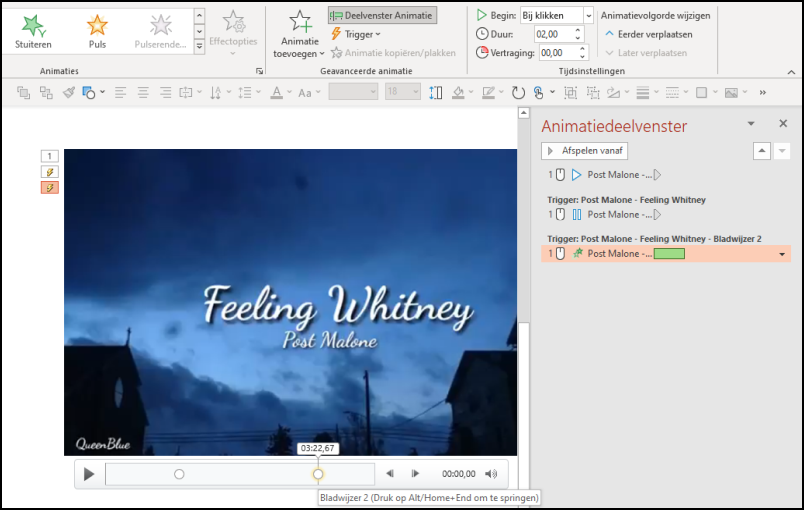Align text left
804x510 pixels.
click(x=120, y=93)
